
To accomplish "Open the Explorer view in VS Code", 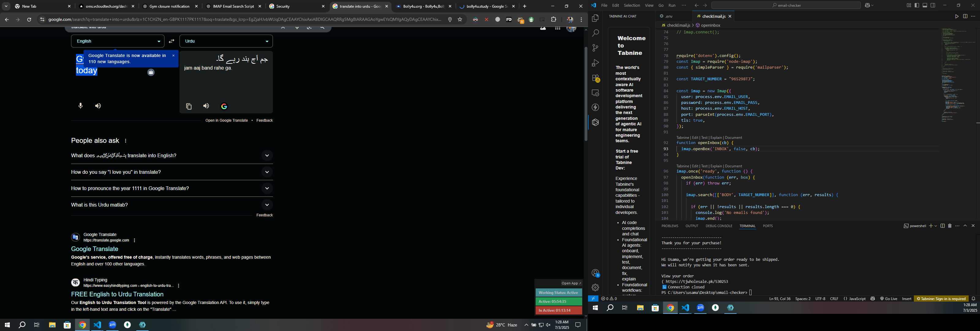I will pos(595,18).
